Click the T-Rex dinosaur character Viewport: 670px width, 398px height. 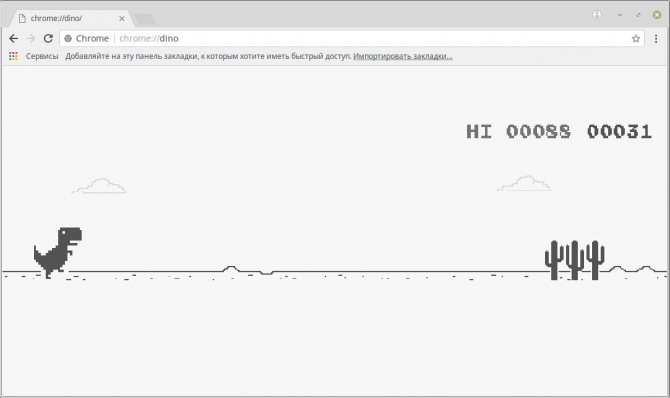pyautogui.click(x=58, y=252)
